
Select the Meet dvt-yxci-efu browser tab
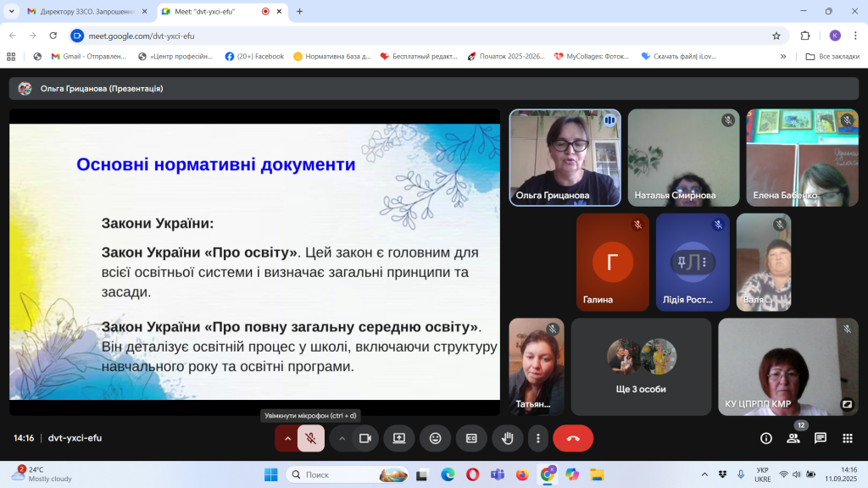click(x=210, y=12)
